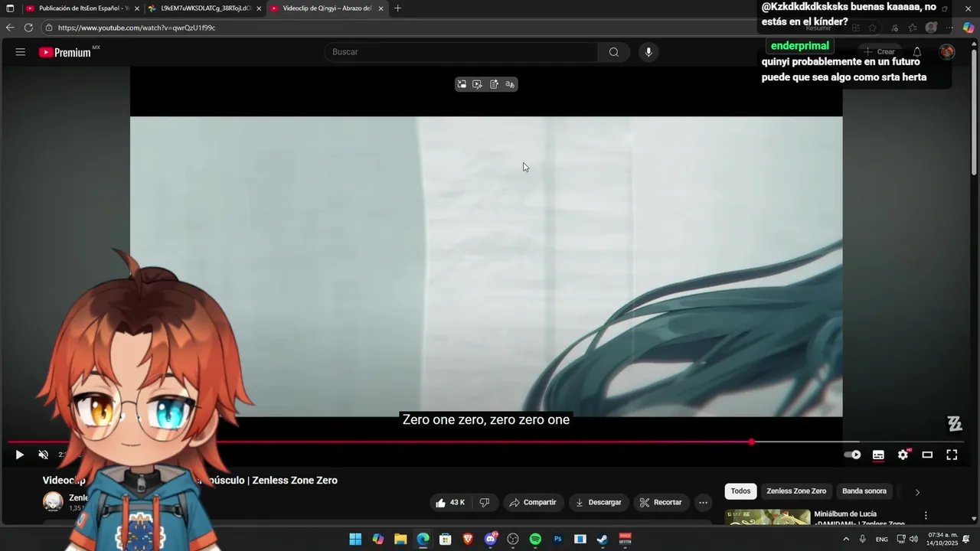Select the Todos filter chip

(740, 491)
